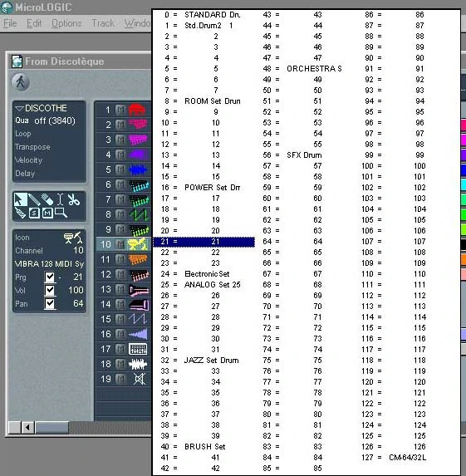The image size is (466, 476).
Task: Open the Qua quantize value menu
Action: (x=55, y=120)
